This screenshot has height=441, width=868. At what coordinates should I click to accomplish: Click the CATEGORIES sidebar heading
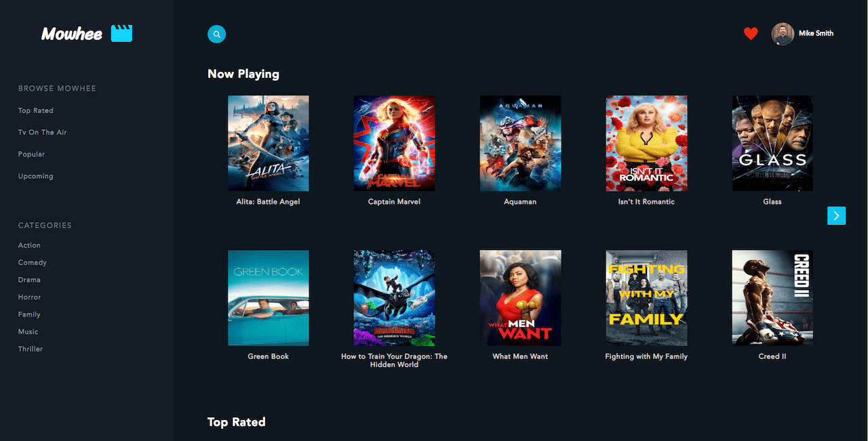pyautogui.click(x=45, y=226)
